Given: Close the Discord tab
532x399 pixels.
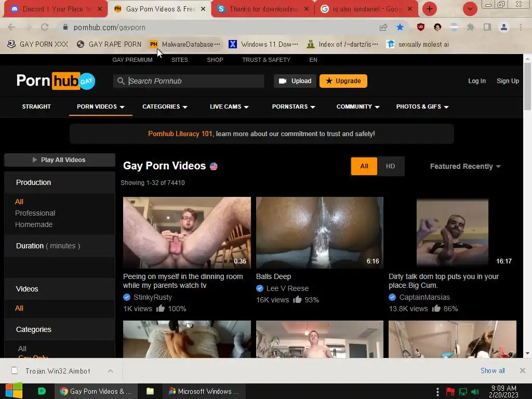Looking at the screenshot, I should tap(99, 9).
